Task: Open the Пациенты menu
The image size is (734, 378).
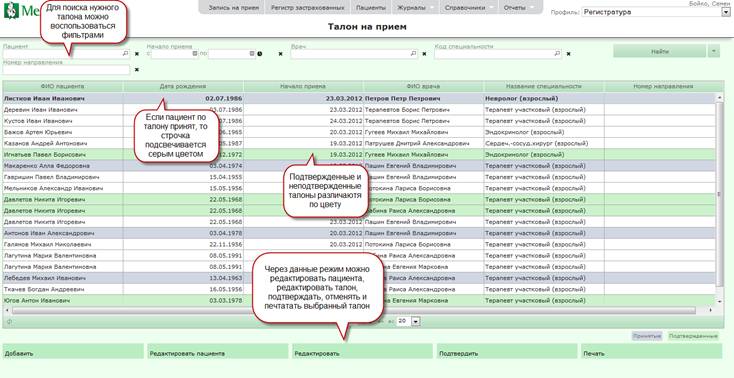Action: (x=371, y=8)
